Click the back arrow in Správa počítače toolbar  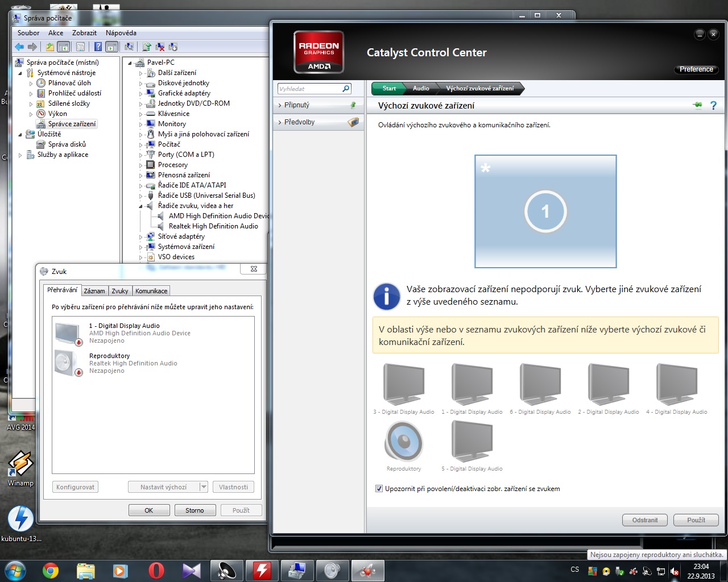(x=20, y=47)
